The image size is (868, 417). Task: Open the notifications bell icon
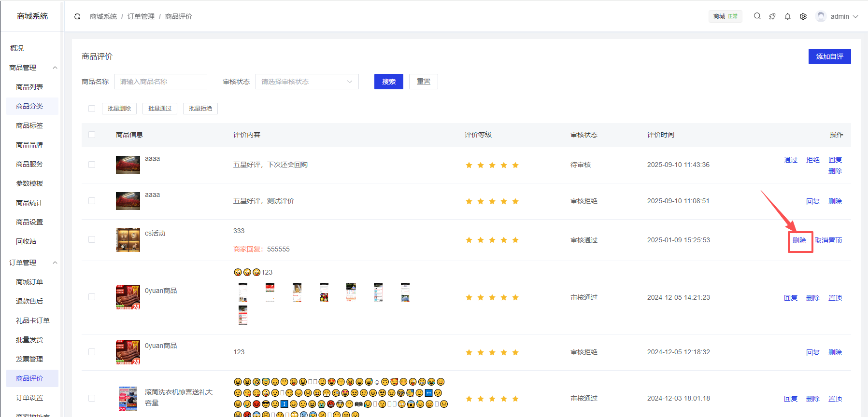pyautogui.click(x=788, y=16)
